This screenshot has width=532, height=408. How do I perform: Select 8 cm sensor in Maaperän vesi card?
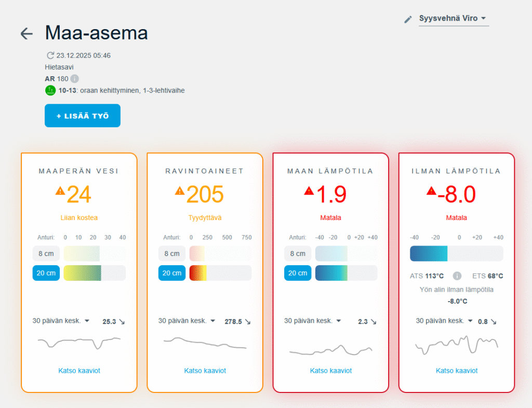[46, 253]
